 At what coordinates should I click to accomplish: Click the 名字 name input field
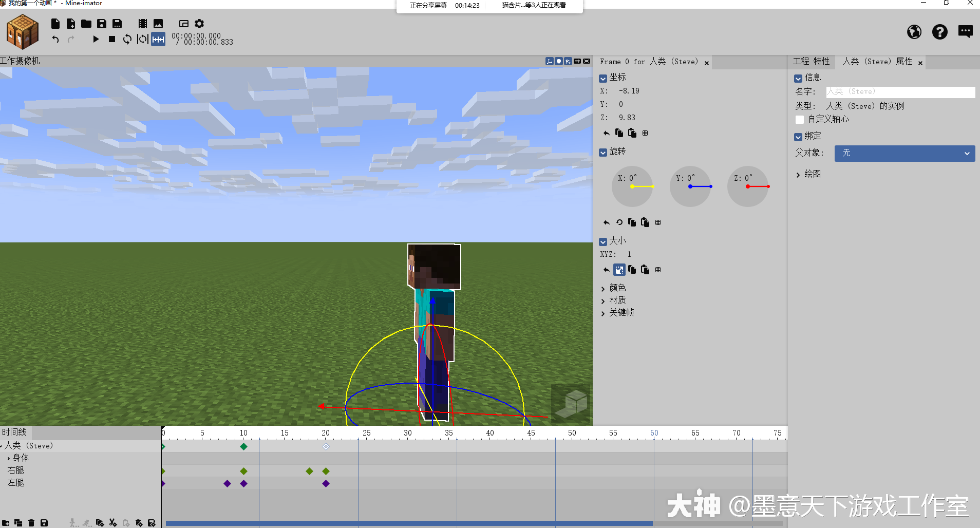pyautogui.click(x=900, y=92)
